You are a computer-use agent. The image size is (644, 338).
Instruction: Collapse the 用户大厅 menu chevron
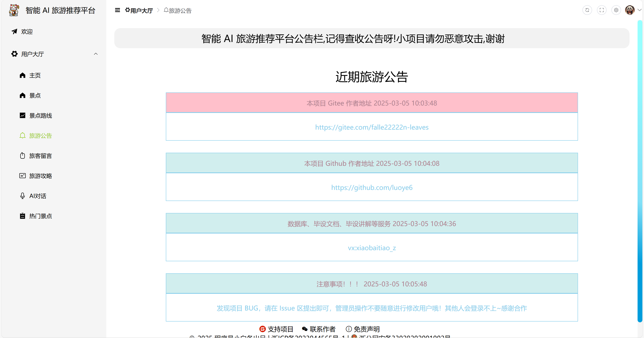coord(96,54)
